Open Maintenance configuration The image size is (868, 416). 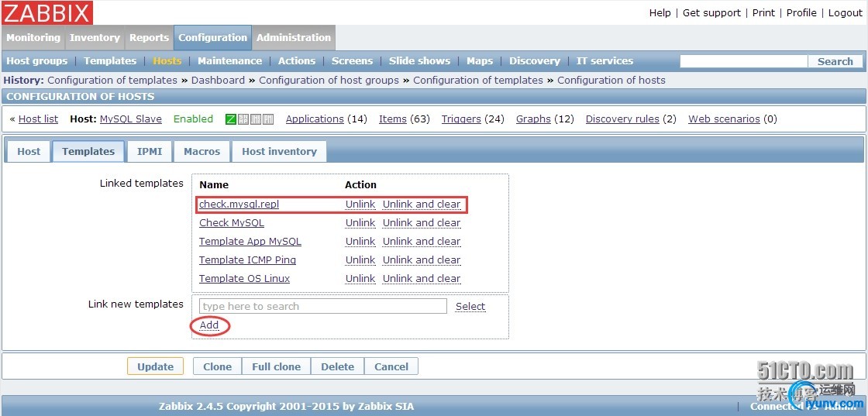tap(229, 61)
